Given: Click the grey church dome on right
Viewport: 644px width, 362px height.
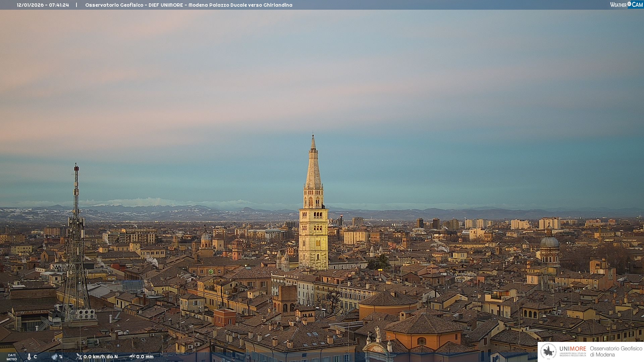Looking at the screenshot, I should pyautogui.click(x=549, y=242).
